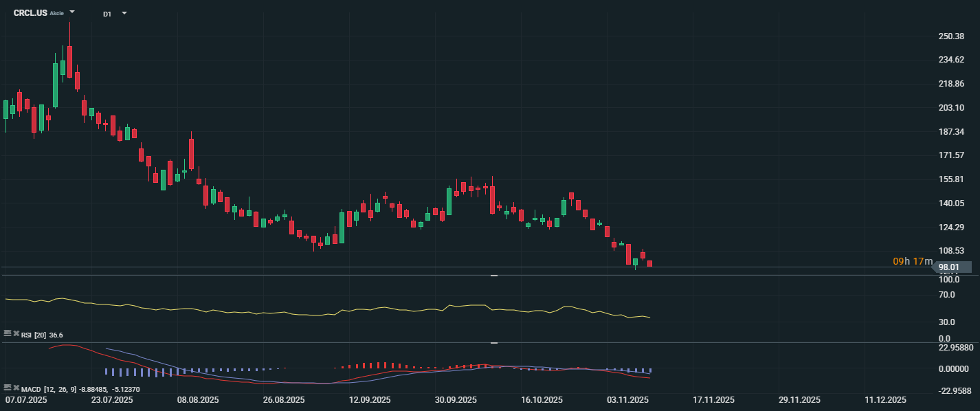980x411 pixels.
Task: Remove the MACD indicator with its X icon
Action: tap(14, 388)
